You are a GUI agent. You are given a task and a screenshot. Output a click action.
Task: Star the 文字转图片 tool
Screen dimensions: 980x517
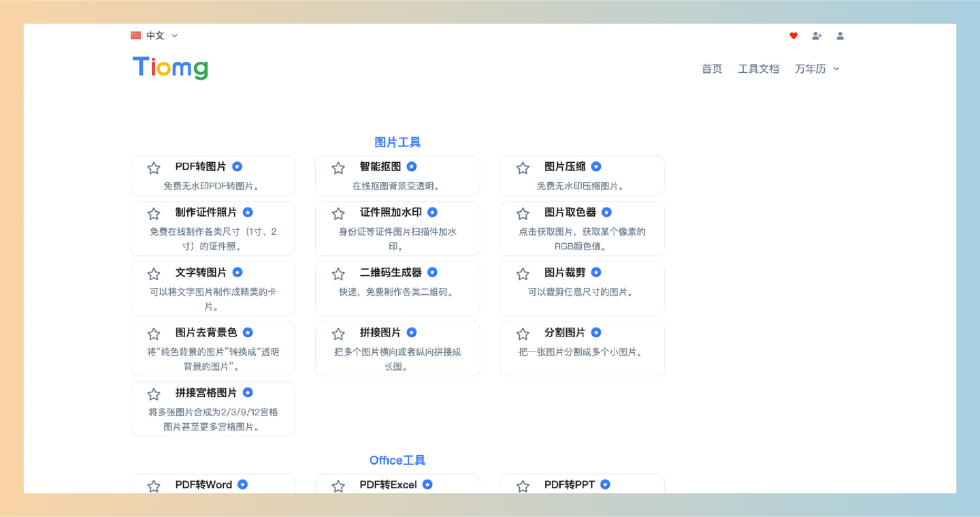coord(154,274)
